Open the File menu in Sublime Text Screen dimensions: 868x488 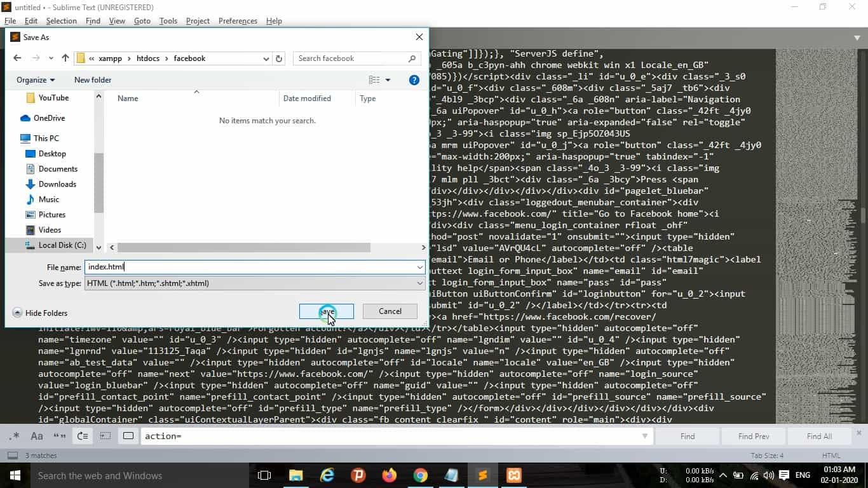pyautogui.click(x=10, y=21)
